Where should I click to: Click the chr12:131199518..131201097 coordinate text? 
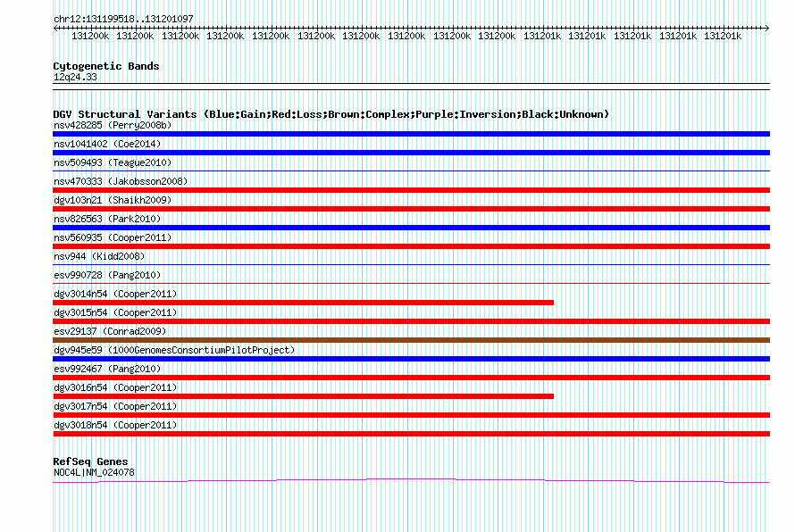123,19
